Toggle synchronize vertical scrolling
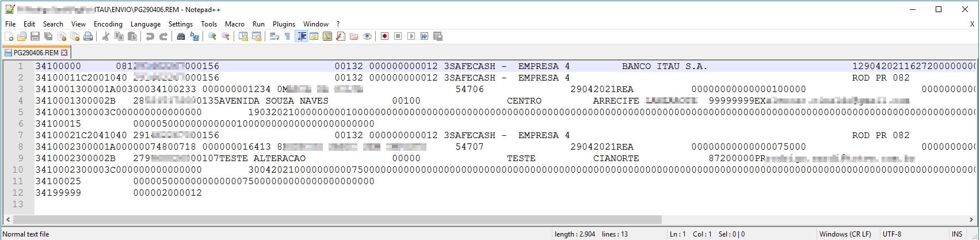The height and width of the screenshot is (240, 980). (243, 36)
